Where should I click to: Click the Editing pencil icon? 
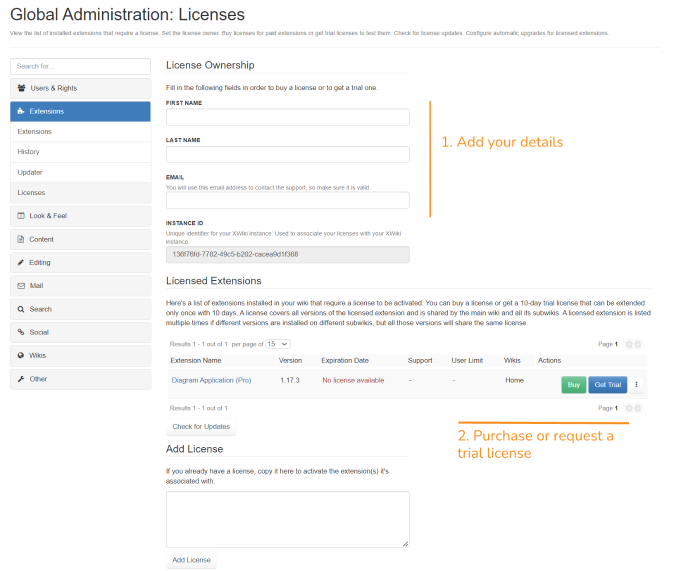[21, 263]
